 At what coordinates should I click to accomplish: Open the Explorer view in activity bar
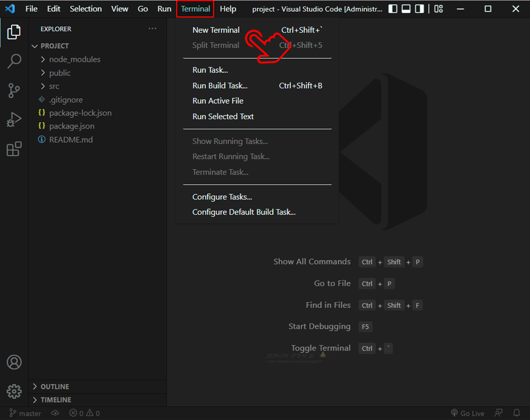click(14, 32)
